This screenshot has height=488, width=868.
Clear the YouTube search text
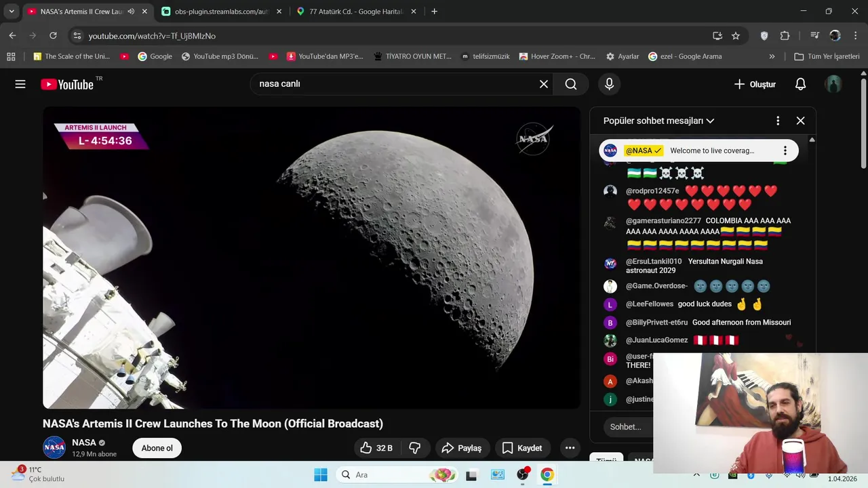coord(544,84)
